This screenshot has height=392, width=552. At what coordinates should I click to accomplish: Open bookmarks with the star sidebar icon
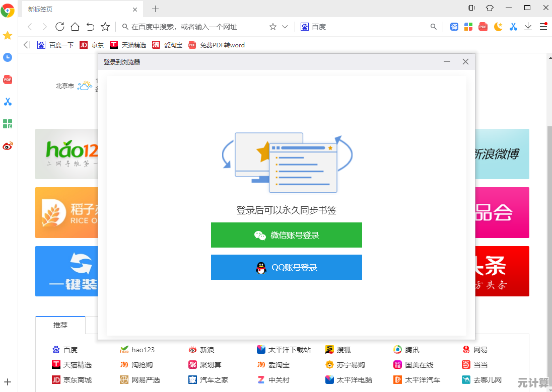[x=8, y=36]
